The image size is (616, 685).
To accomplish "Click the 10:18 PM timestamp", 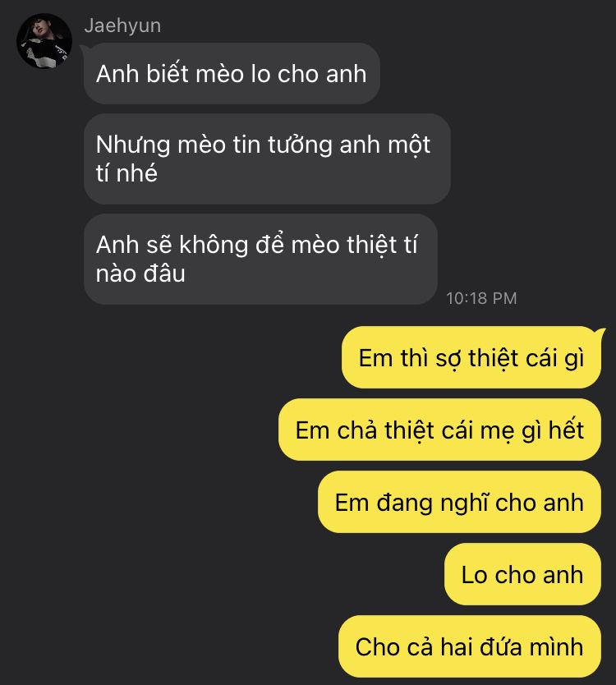I will coord(481,298).
